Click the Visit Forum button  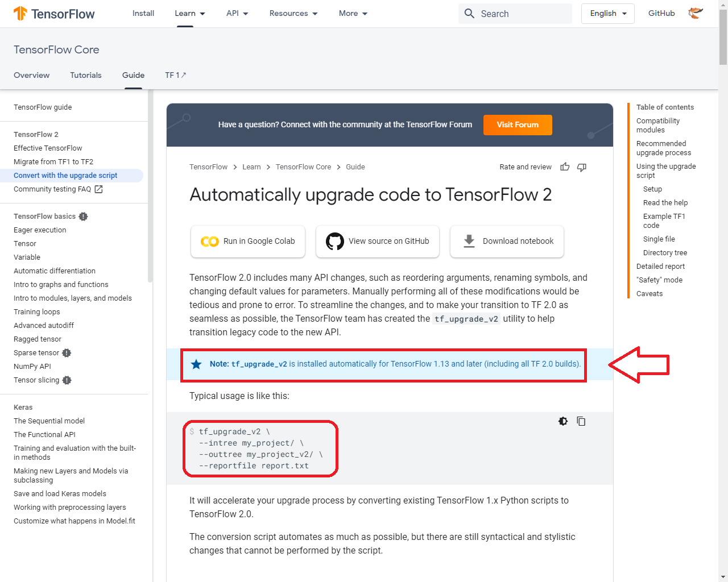pyautogui.click(x=518, y=125)
